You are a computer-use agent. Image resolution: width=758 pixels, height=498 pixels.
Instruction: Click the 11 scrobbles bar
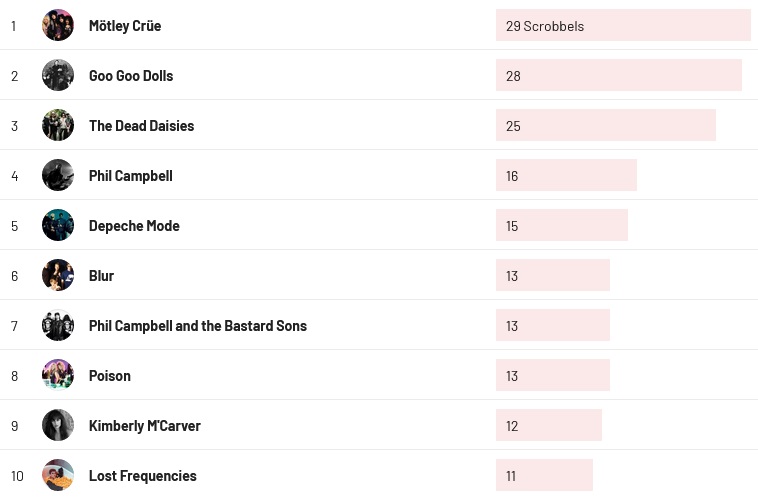point(544,475)
